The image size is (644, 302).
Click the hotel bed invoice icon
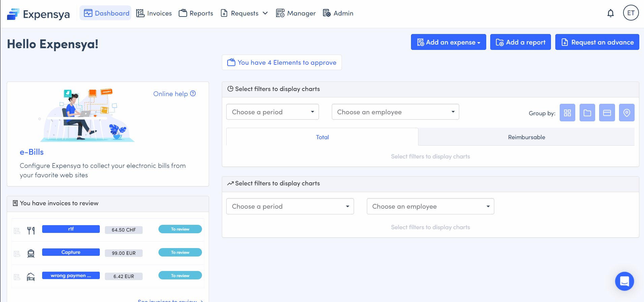point(31,277)
